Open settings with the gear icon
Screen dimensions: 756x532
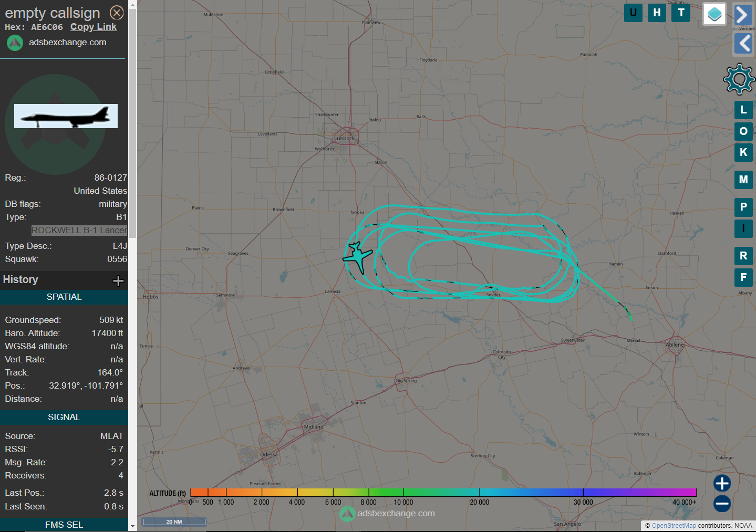pos(739,79)
